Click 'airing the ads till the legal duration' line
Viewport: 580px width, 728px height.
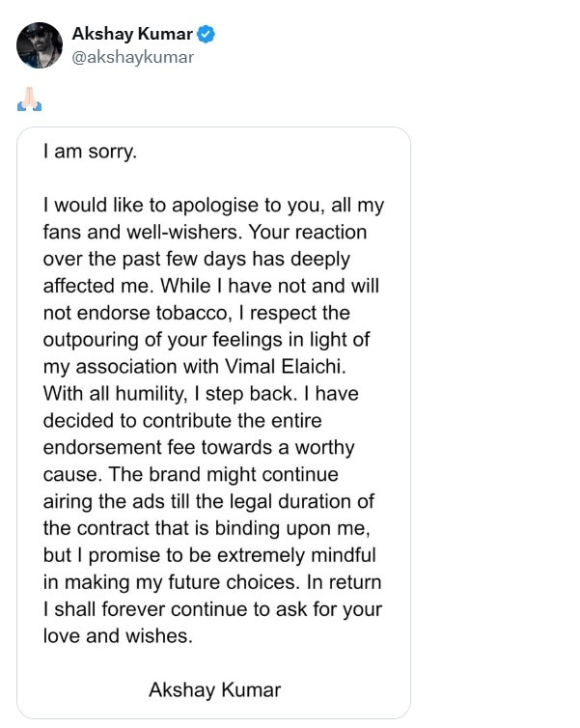[208, 502]
